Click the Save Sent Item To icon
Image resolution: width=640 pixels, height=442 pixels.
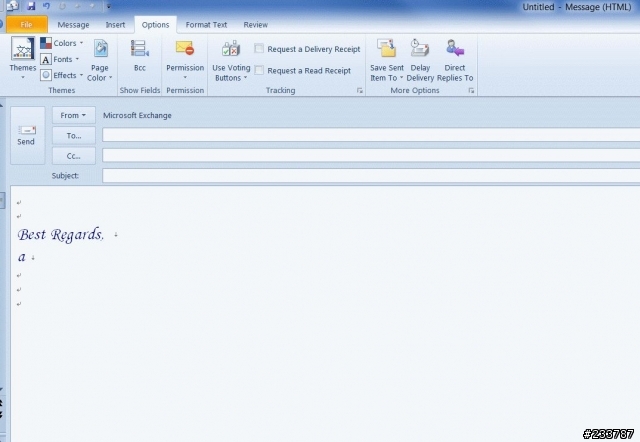pyautogui.click(x=386, y=48)
